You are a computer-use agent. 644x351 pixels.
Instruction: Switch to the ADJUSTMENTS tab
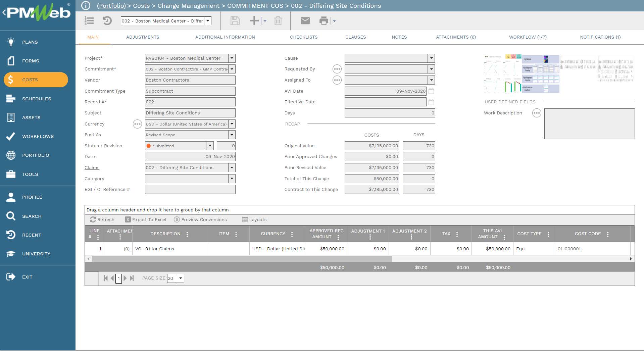pyautogui.click(x=143, y=37)
